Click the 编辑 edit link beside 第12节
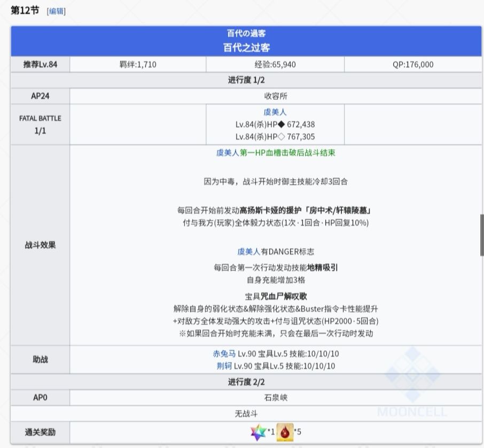 [x=56, y=11]
